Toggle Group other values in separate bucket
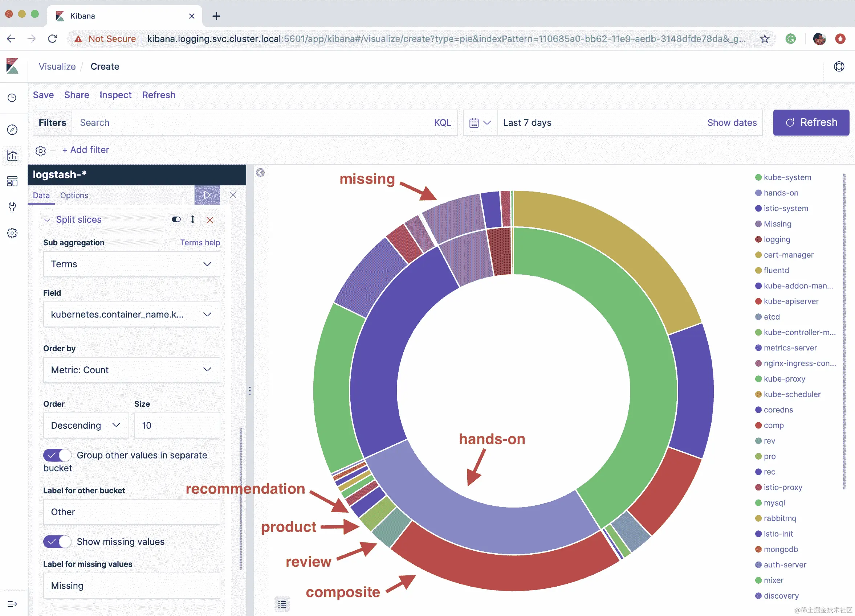Image resolution: width=855 pixels, height=616 pixels. (57, 455)
